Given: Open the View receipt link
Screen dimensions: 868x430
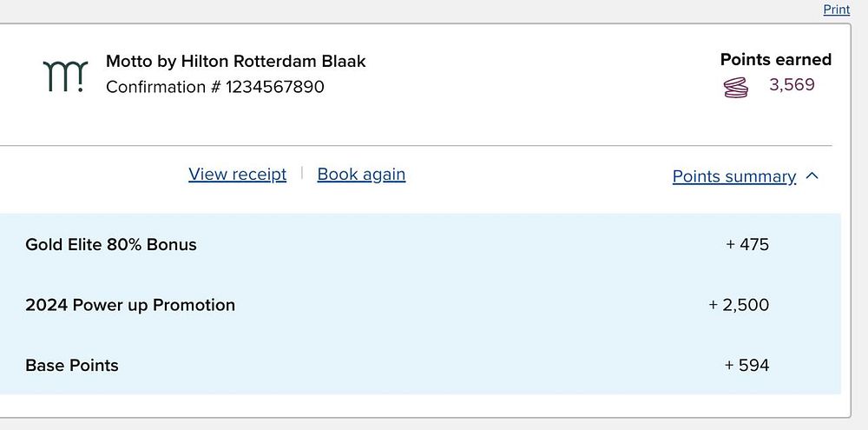Looking at the screenshot, I should point(237,174).
